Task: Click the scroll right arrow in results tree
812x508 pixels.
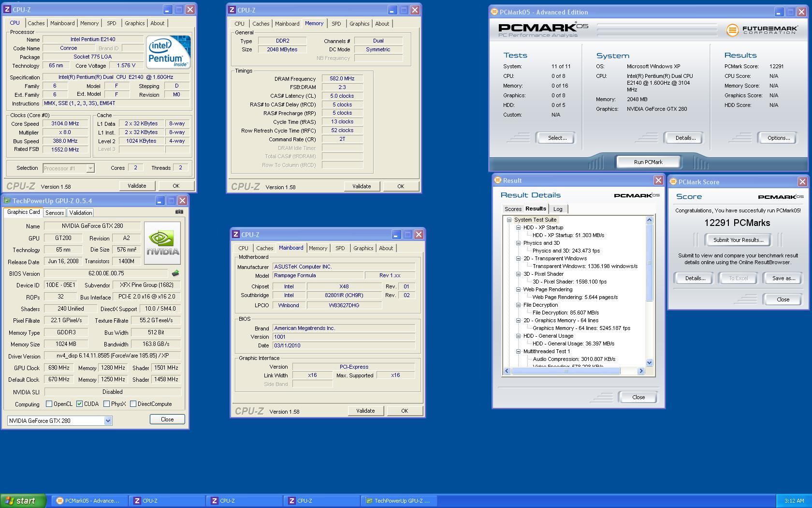Action: click(641, 371)
